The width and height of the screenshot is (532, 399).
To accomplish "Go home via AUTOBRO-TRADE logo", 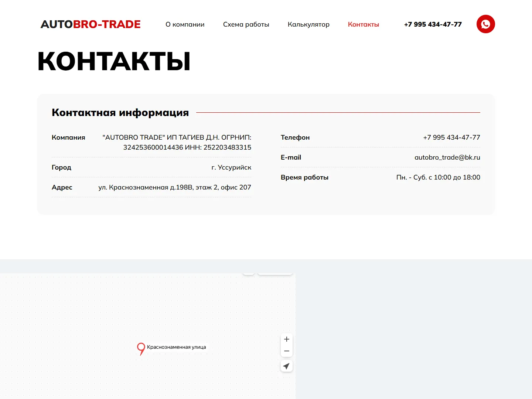I will point(91,24).
